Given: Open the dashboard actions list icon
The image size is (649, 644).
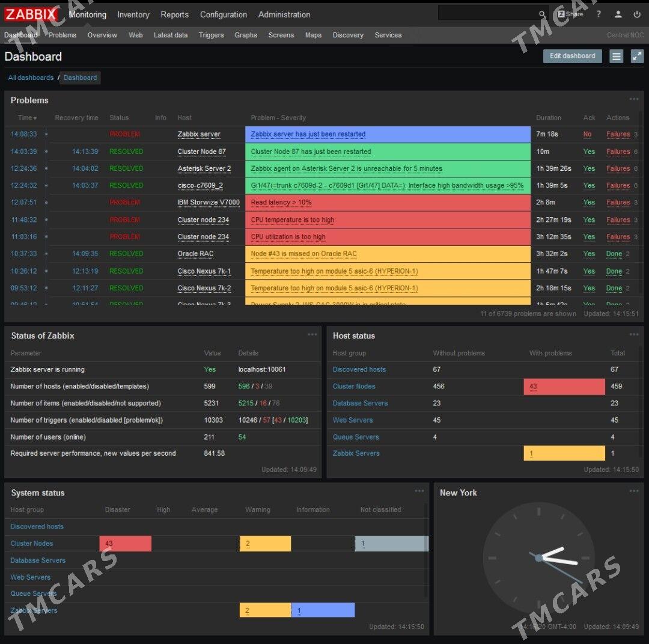Looking at the screenshot, I should 616,56.
